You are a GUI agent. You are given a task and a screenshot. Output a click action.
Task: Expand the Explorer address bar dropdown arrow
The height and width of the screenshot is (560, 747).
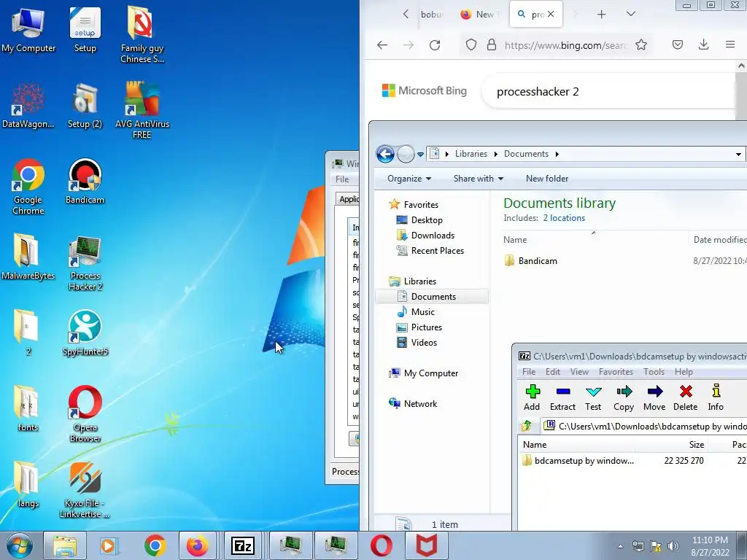[738, 155]
